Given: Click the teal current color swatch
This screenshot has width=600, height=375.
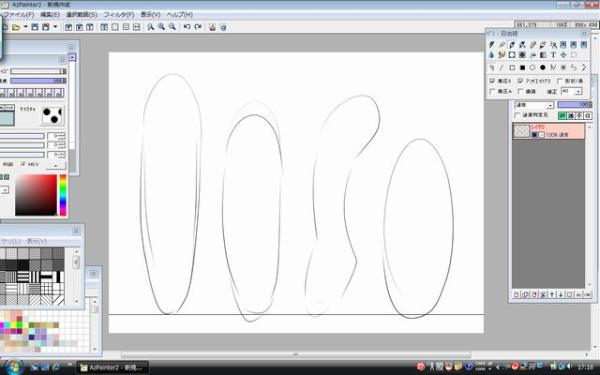Looking at the screenshot, I should pos(7,118).
